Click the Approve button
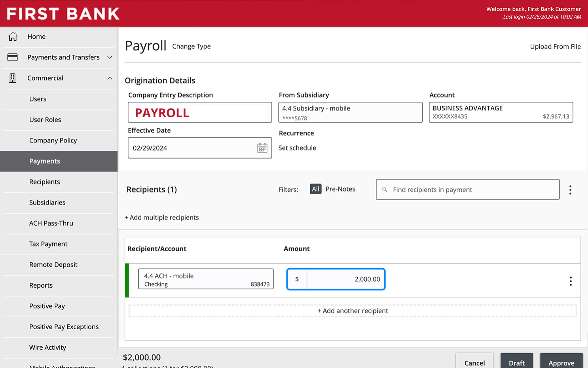The image size is (588, 368). coord(561,362)
